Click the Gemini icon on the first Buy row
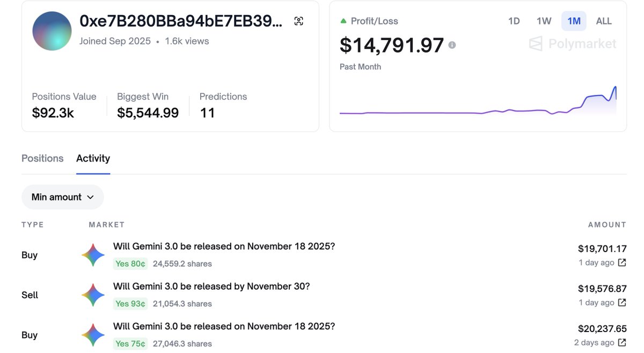This screenshot has width=644, height=353. coord(93,255)
